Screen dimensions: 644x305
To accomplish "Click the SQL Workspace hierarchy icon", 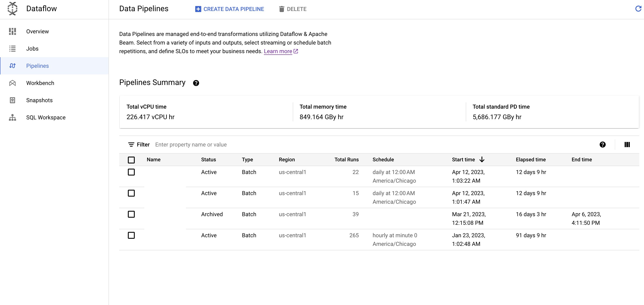I will click(x=12, y=117).
